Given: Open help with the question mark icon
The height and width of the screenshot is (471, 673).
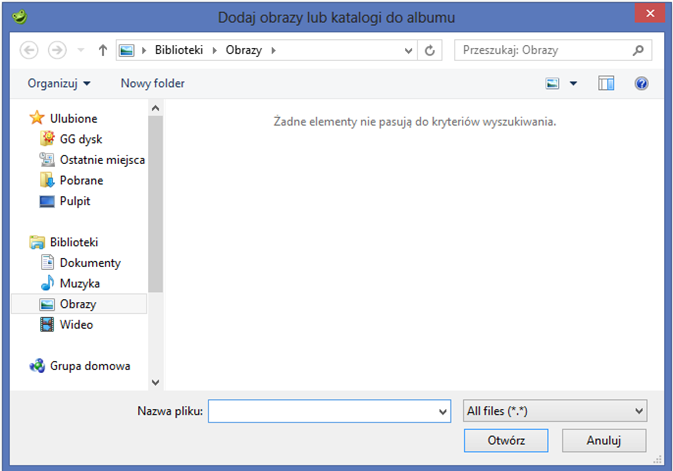Looking at the screenshot, I should [x=641, y=83].
